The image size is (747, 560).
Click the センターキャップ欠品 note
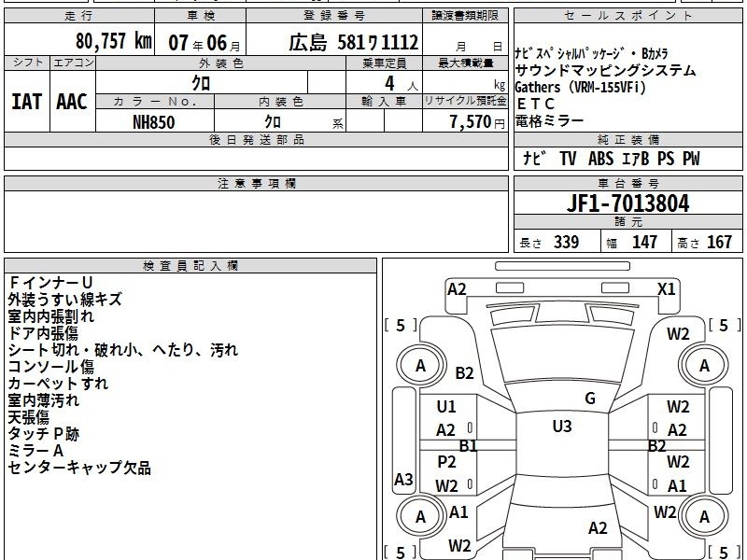pyautogui.click(x=79, y=468)
